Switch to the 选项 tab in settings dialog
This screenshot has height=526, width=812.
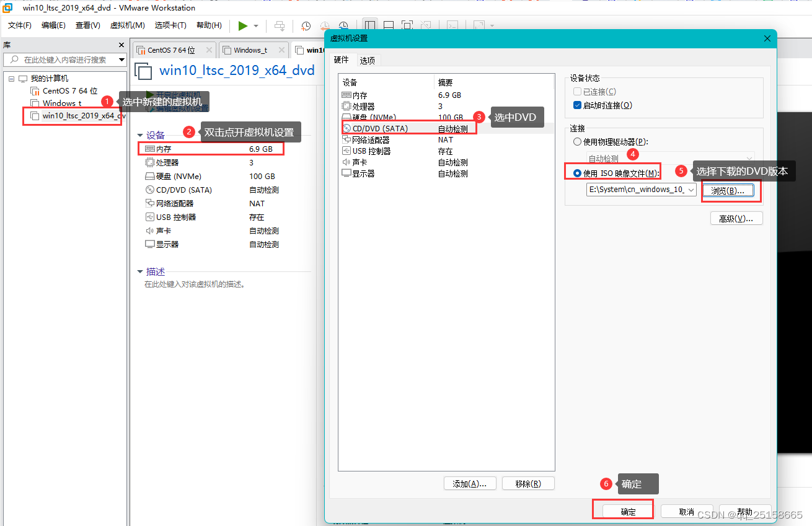click(x=368, y=60)
